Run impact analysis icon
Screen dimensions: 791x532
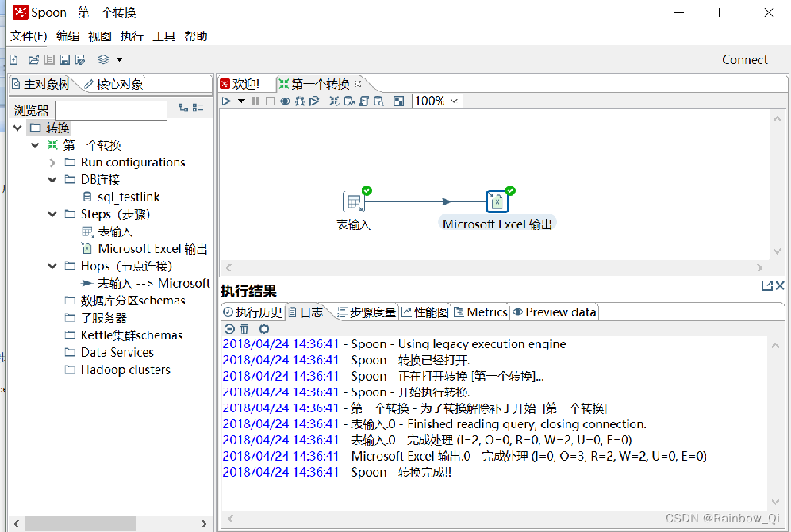coord(349,101)
